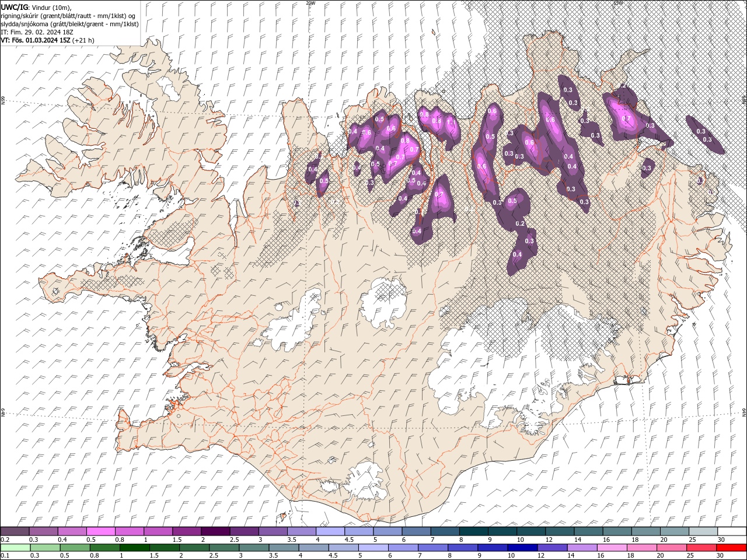Click the "15W" longitude label

[617, 3]
